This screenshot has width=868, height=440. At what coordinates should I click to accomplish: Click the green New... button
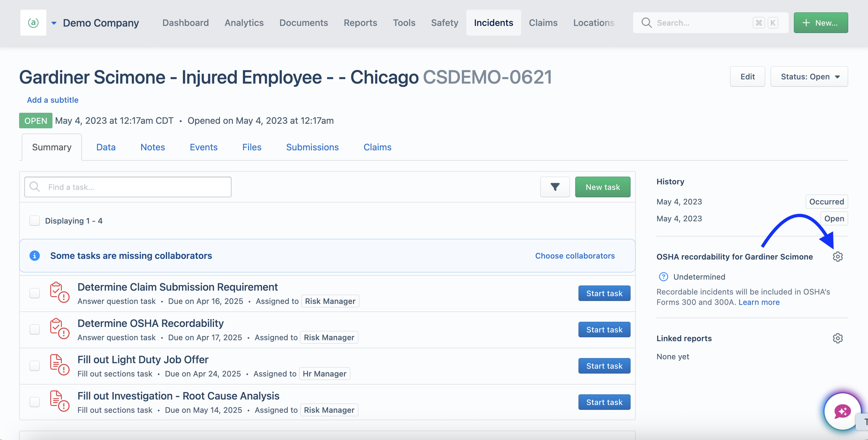point(820,23)
